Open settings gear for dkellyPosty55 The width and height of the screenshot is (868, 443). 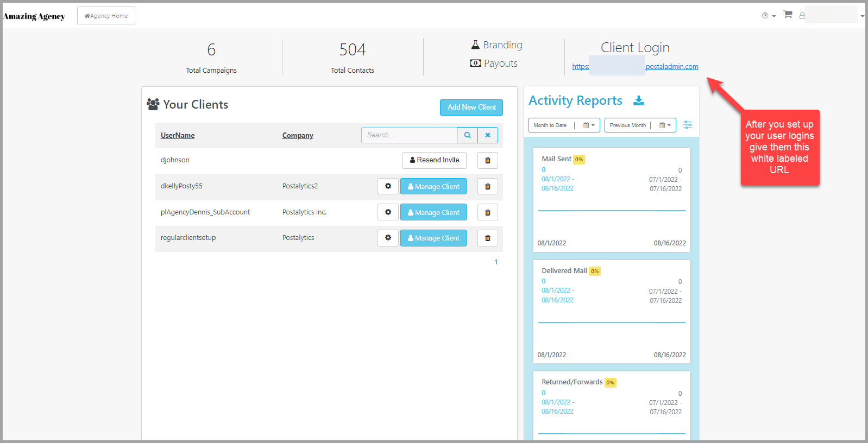[388, 186]
